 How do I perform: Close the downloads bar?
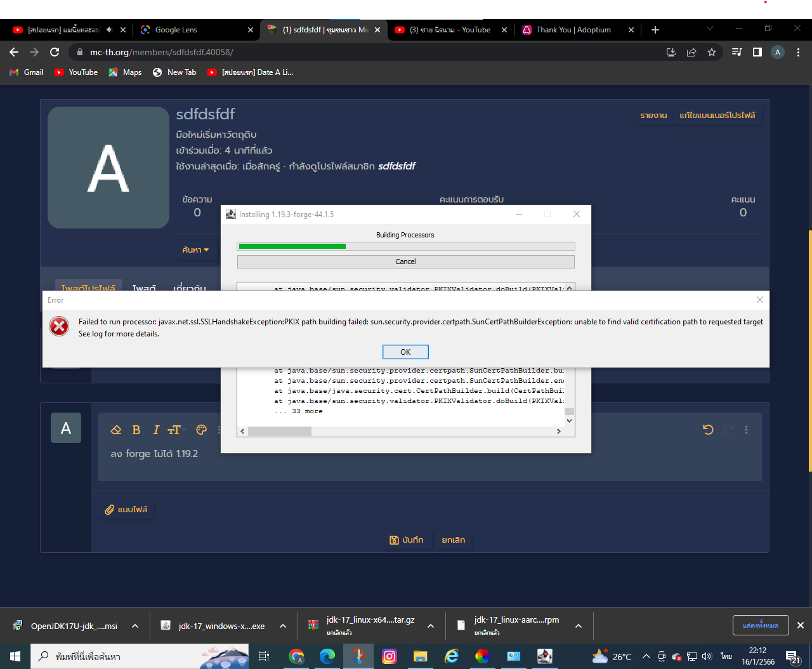tap(801, 625)
